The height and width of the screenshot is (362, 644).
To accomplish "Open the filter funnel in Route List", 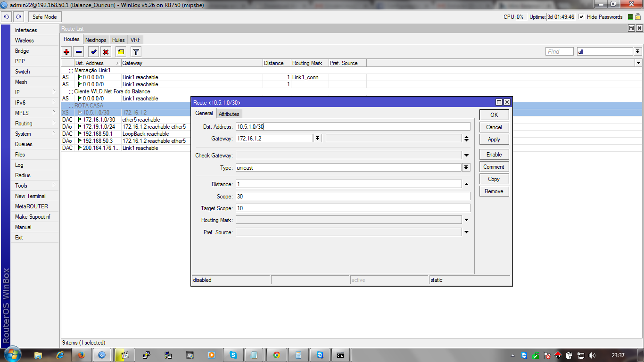I will (x=136, y=52).
